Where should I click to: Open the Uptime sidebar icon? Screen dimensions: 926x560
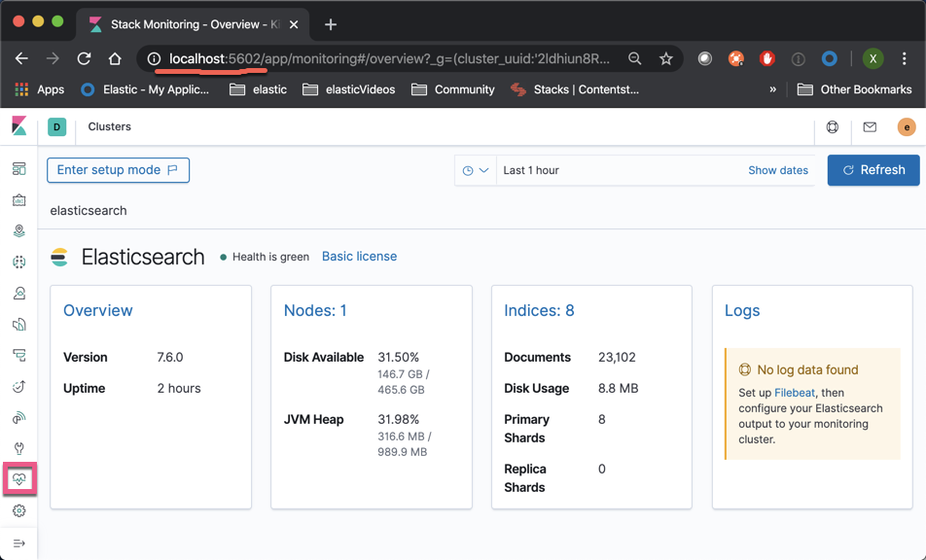18,387
